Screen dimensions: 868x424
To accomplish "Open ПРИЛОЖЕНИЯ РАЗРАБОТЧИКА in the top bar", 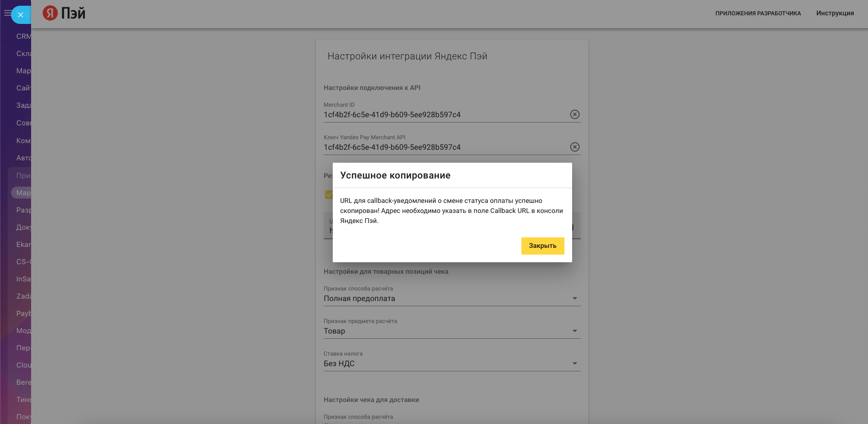I will click(x=758, y=13).
